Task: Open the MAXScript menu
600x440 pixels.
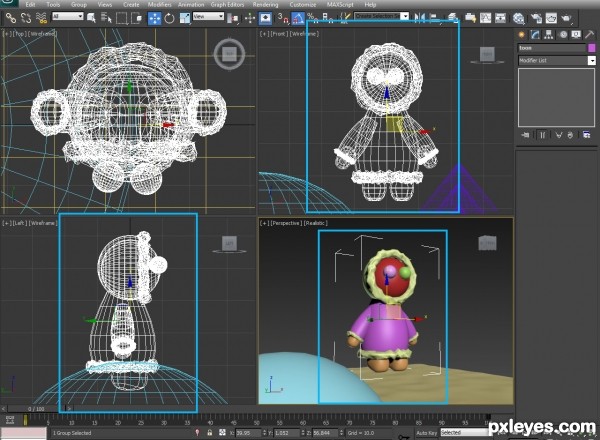Action: [341, 5]
